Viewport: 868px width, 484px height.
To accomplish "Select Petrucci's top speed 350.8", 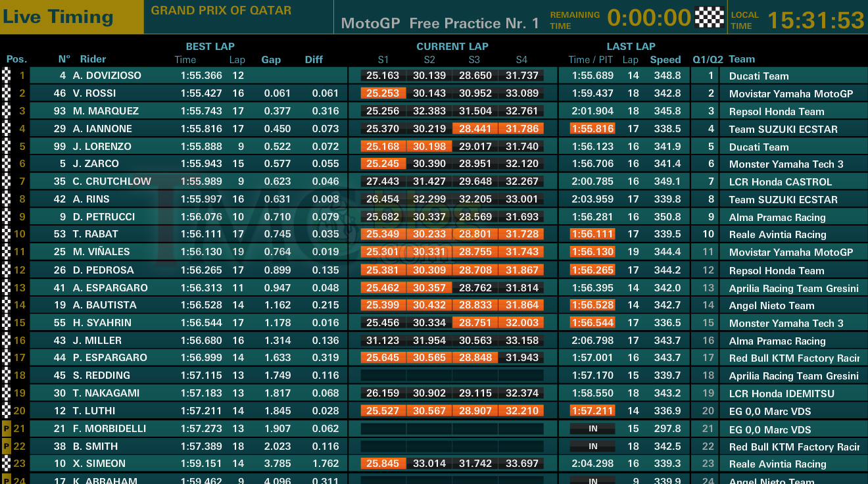I will coord(667,216).
